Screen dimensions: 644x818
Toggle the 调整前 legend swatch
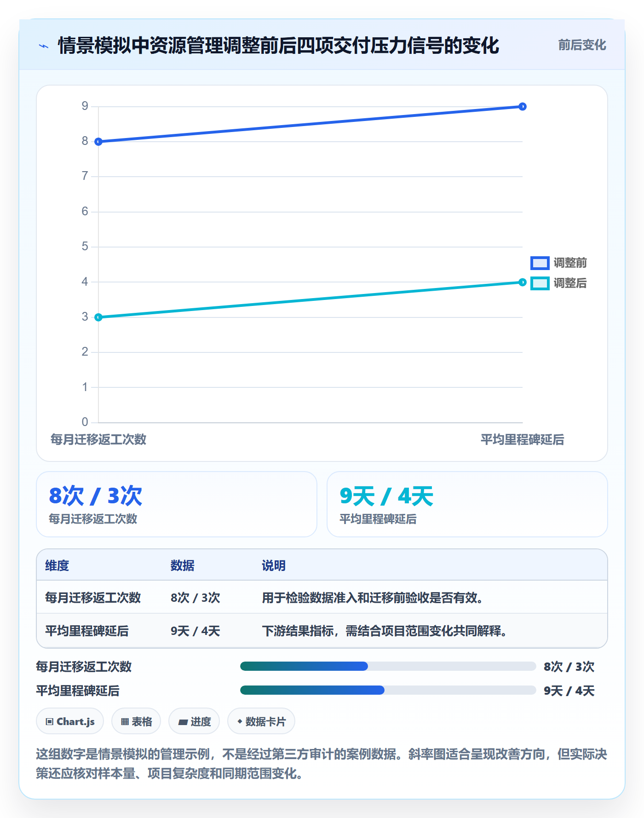pos(540,263)
